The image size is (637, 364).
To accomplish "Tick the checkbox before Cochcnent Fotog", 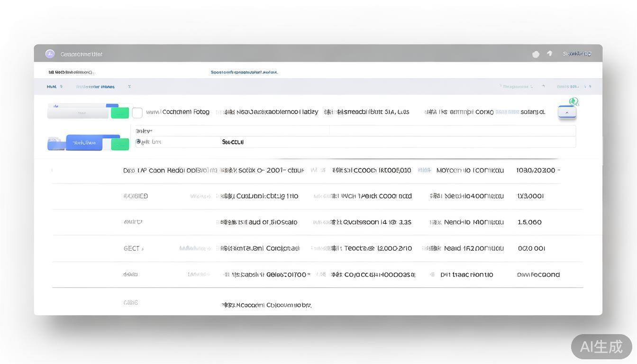I will (x=137, y=113).
